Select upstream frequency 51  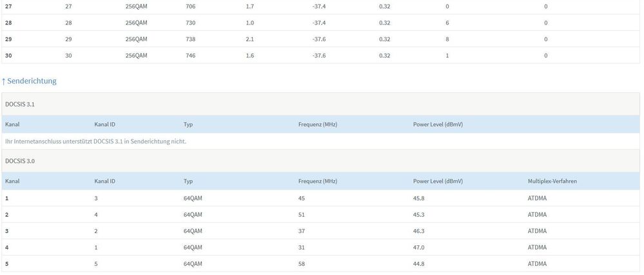[x=302, y=214]
